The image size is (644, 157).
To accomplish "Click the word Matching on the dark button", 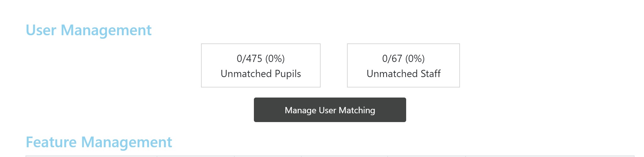I will [x=357, y=110].
